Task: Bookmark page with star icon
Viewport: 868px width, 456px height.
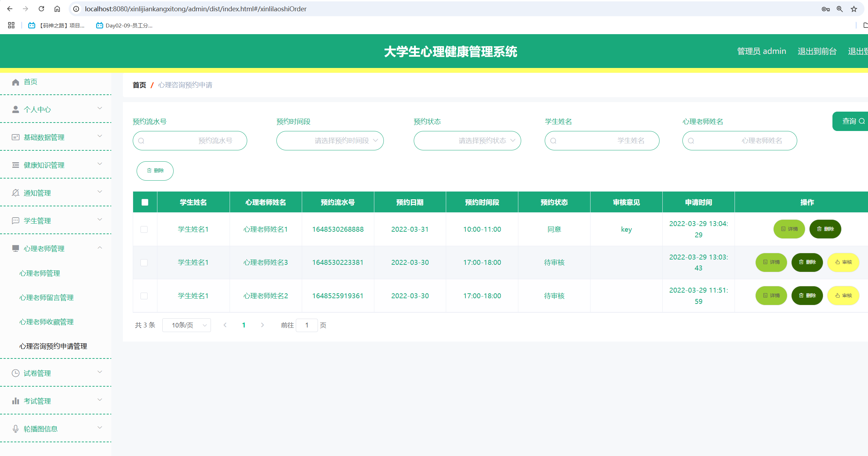Action: (854, 9)
